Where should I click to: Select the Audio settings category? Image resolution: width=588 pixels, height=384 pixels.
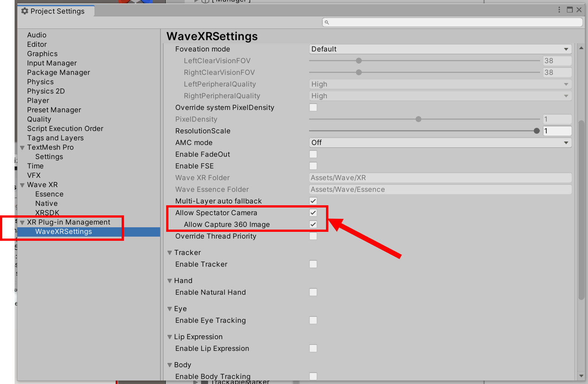pos(37,35)
